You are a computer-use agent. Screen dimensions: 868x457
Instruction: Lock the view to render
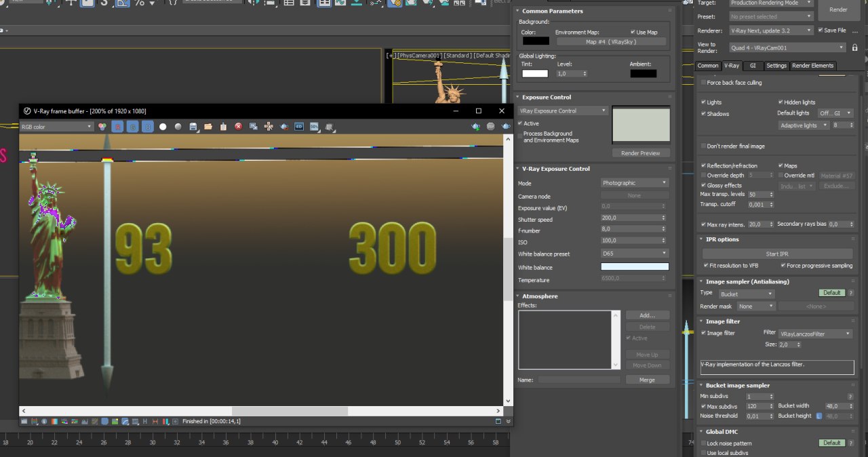tap(854, 47)
